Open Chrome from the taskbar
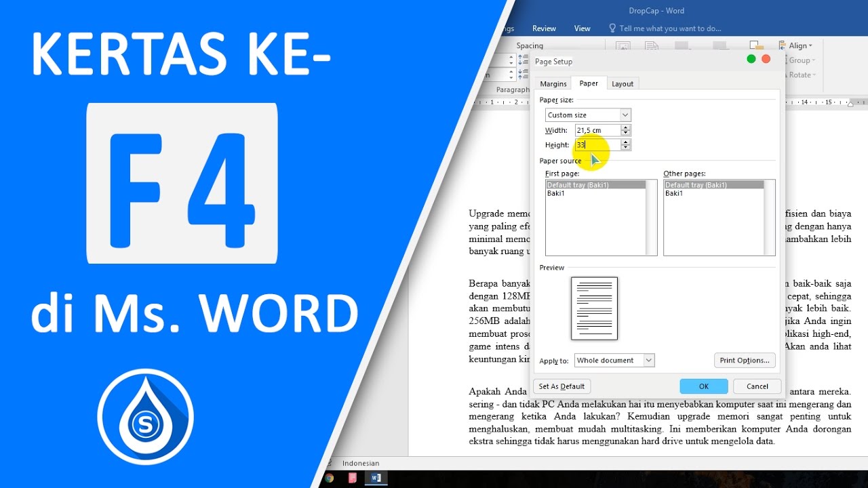 330,479
